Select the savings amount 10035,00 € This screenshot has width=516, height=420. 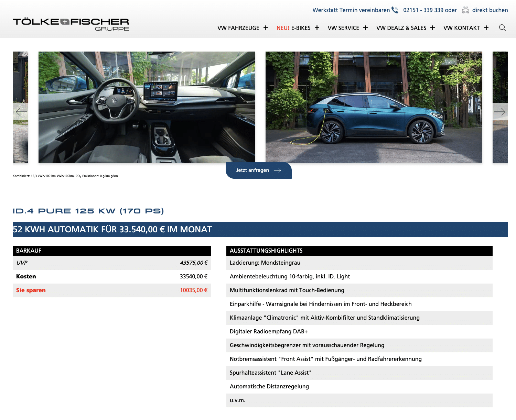(x=194, y=290)
